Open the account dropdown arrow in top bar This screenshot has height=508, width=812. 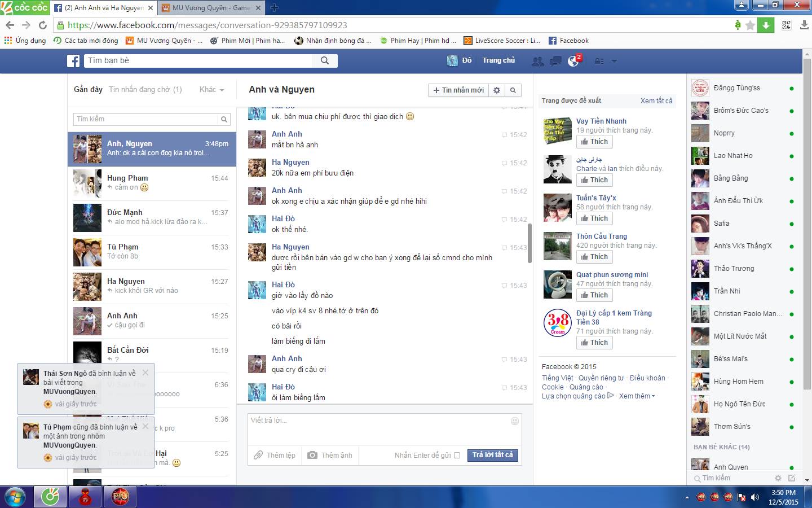[614, 61]
